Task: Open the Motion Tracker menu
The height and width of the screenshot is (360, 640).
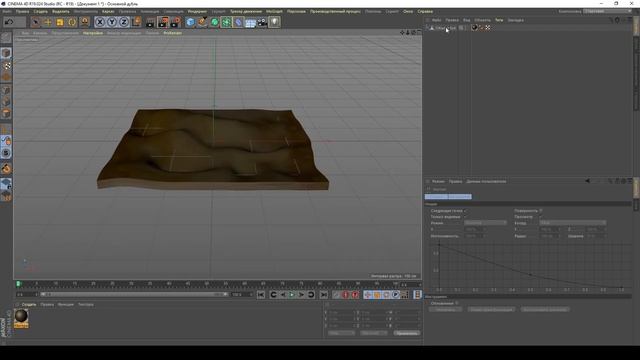Action: tap(246, 11)
